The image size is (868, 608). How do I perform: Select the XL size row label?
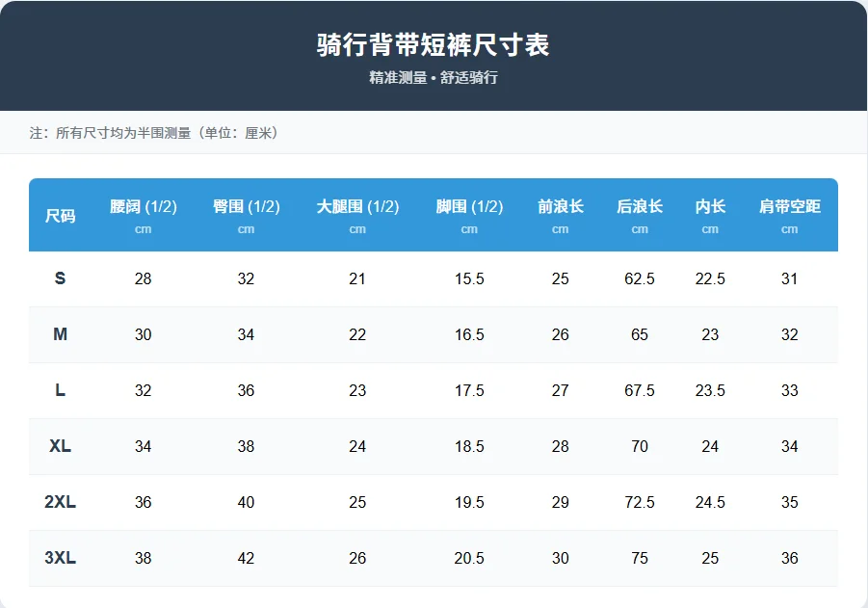(x=60, y=446)
